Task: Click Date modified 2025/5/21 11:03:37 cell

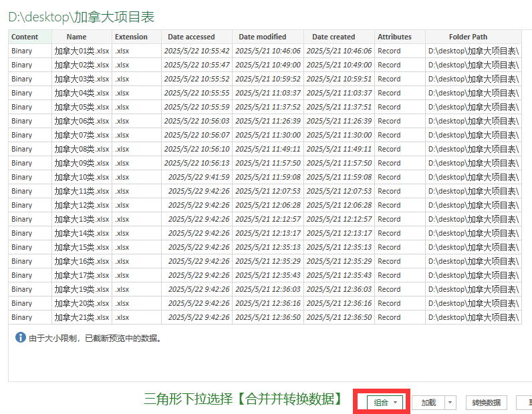Action: [268, 93]
